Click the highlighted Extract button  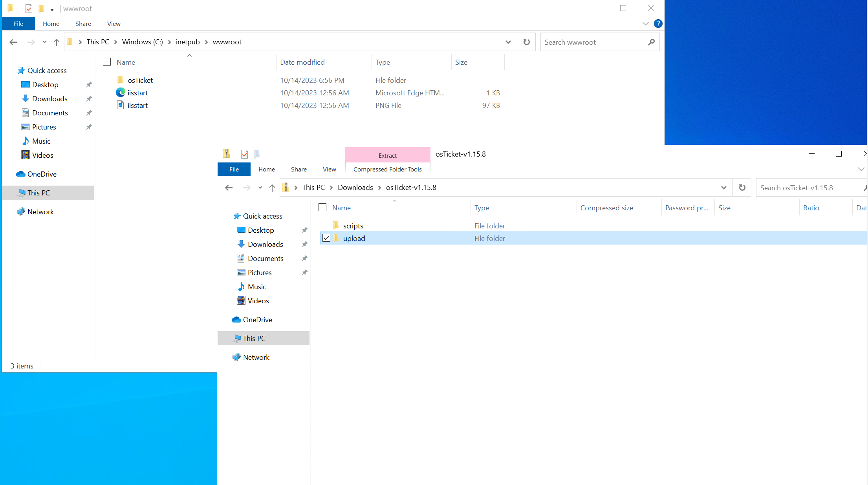pyautogui.click(x=387, y=155)
